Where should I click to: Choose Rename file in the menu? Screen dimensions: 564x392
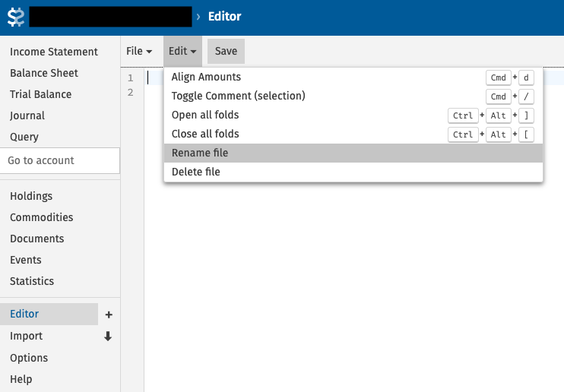pyautogui.click(x=200, y=153)
